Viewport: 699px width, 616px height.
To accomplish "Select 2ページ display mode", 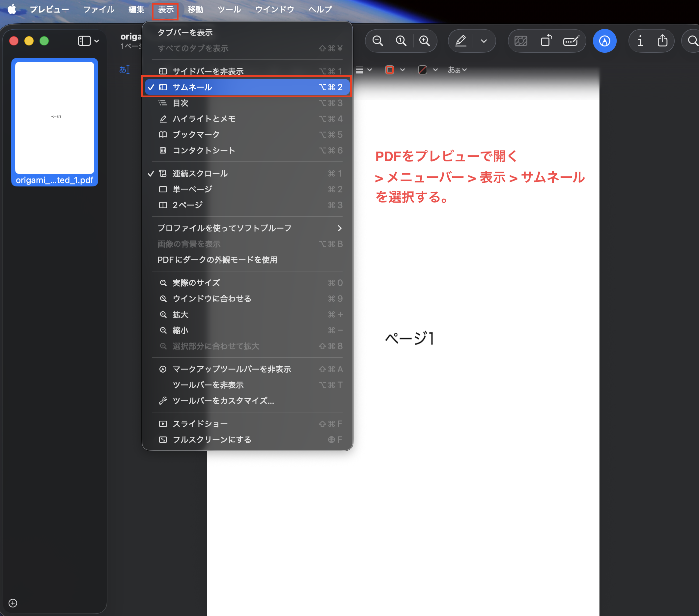I will point(247,205).
